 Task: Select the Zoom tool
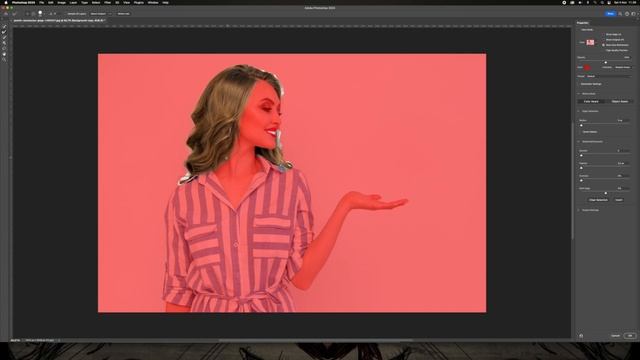pos(4,59)
